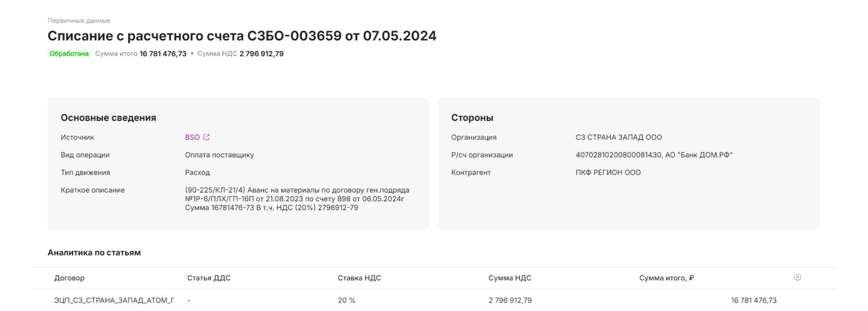Screen dimensions: 868x311
Task: Click the Оплата поставщику operation type value
Action: pos(219,155)
